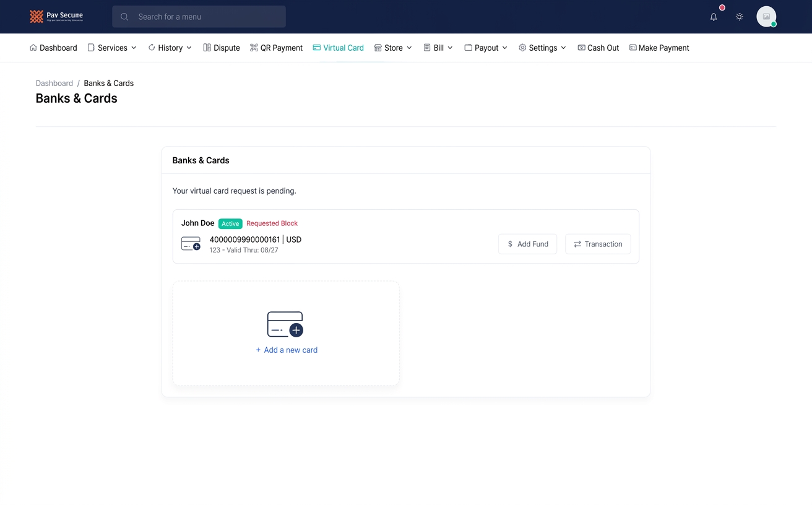Image resolution: width=812 pixels, height=505 pixels.
Task: Toggle the light/dark theme sun icon
Action: point(739,17)
